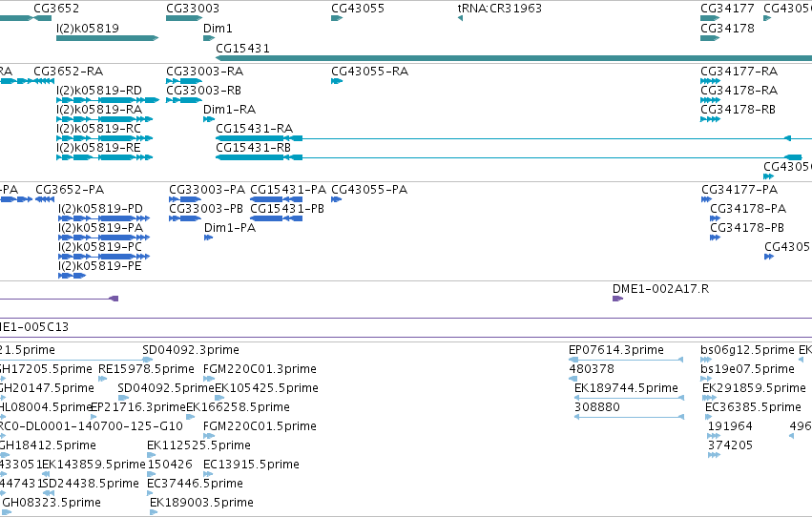This screenshot has width=812, height=517.
Task: Select transcript l(2)k05819-RE
Action: [x=105, y=157]
